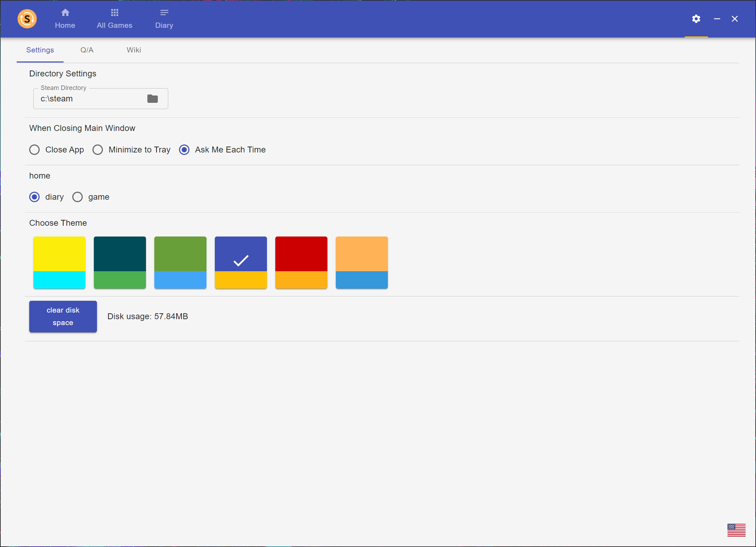Set home page to game
756x547 pixels.
tap(77, 197)
